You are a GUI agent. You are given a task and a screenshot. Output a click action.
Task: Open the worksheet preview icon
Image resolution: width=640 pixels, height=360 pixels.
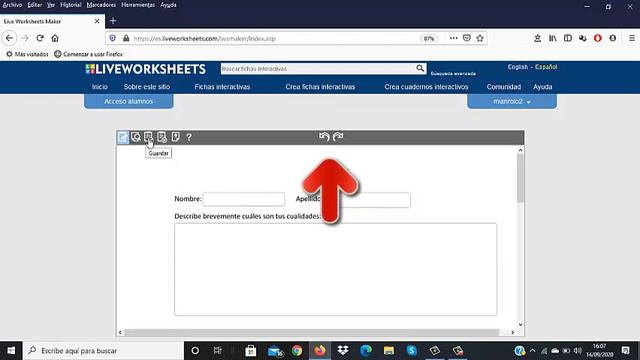click(136, 137)
